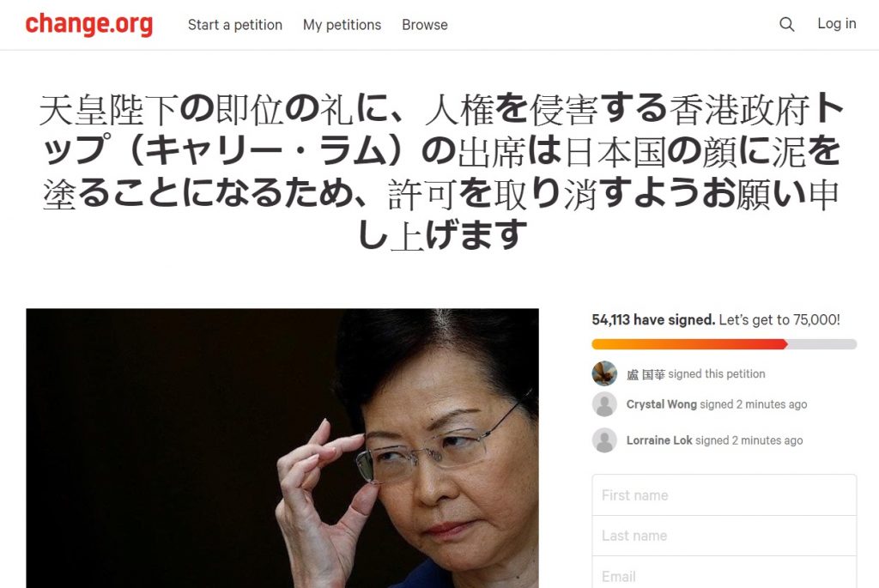Focus the Last name field

click(724, 536)
